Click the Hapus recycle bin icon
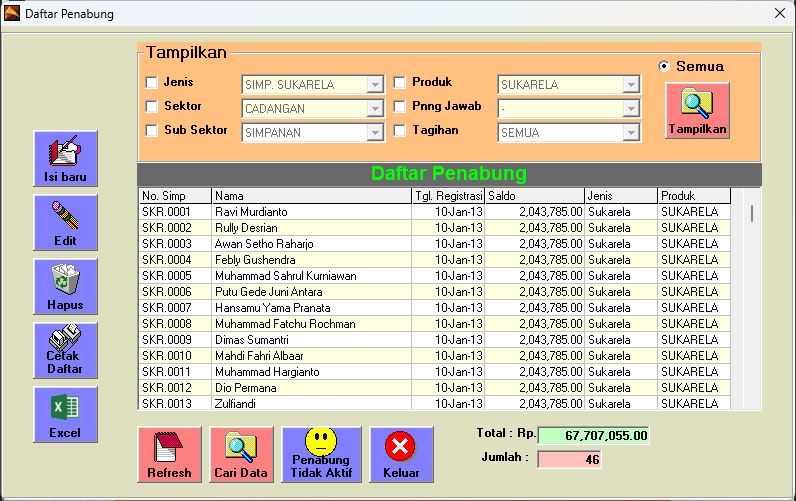This screenshot has width=796, height=501. (x=65, y=287)
